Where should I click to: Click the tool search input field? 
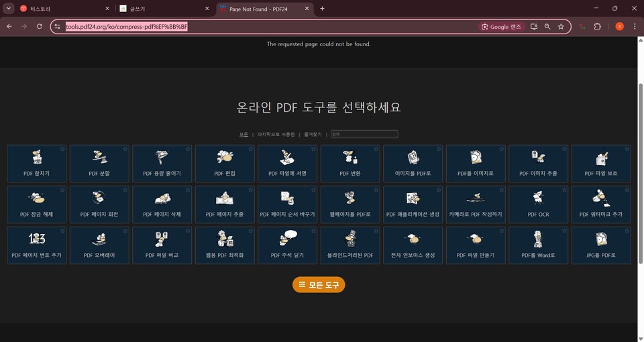point(364,134)
